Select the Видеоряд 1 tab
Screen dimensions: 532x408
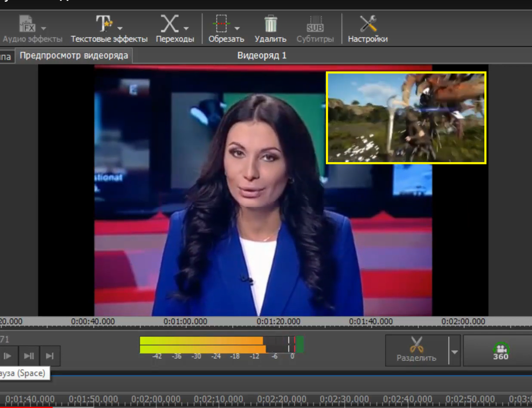click(262, 55)
